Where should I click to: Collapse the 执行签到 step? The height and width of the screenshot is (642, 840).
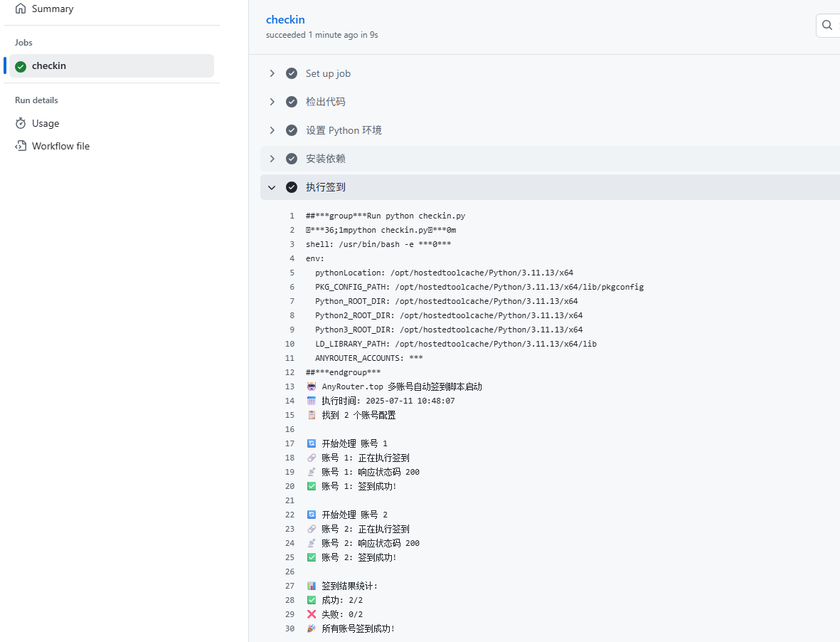272,187
